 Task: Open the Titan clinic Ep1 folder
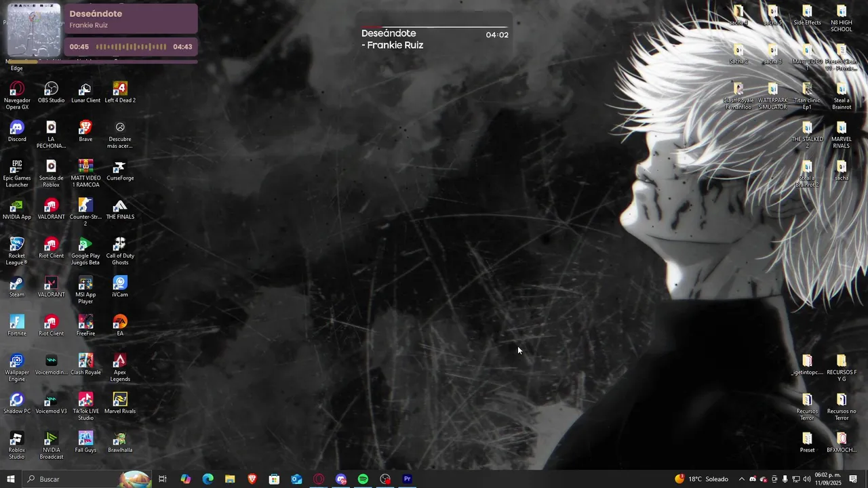[807, 96]
